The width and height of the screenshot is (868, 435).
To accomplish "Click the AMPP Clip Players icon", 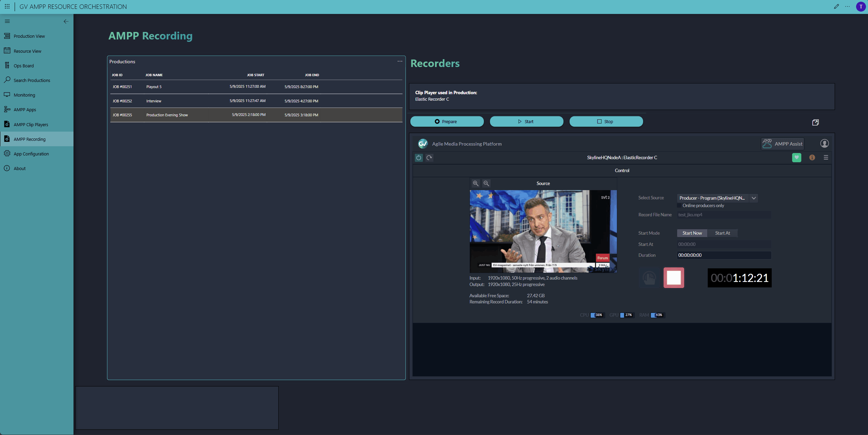I will point(7,124).
